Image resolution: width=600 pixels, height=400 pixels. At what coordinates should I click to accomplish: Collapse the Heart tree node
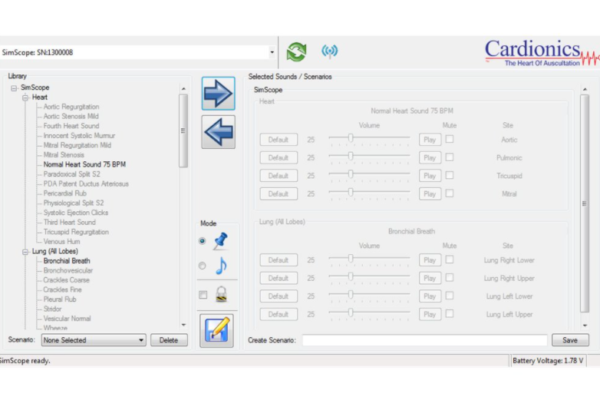pyautogui.click(x=25, y=98)
